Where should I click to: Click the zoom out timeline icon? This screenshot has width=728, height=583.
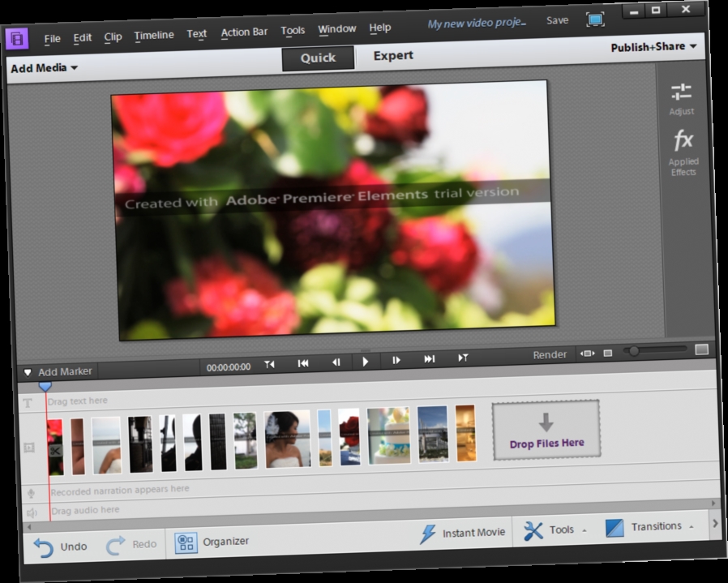click(607, 353)
